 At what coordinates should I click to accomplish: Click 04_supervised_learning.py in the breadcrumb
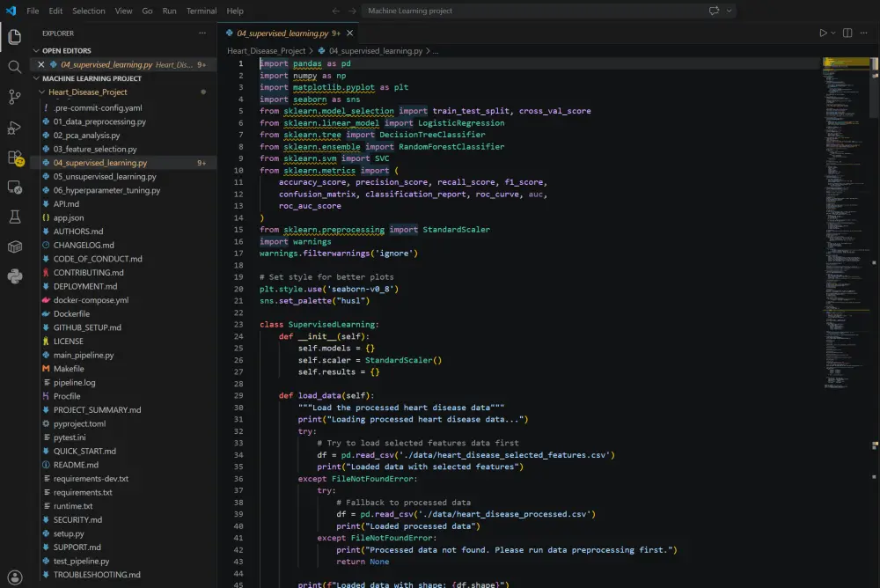click(x=375, y=50)
